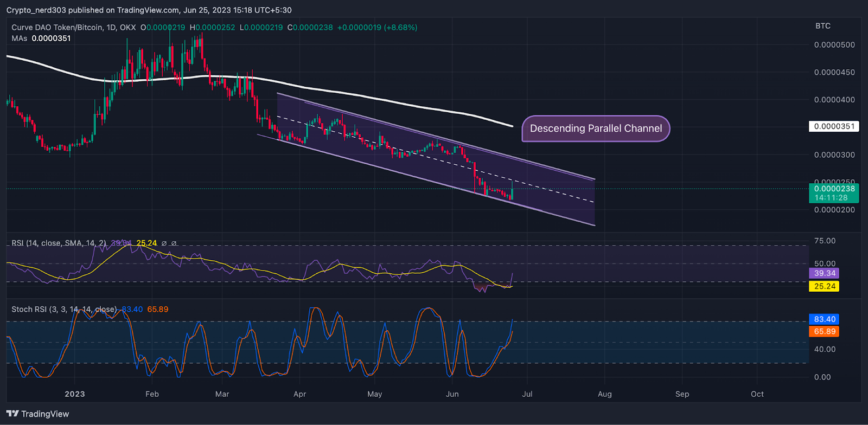Image resolution: width=868 pixels, height=425 pixels.
Task: Click the 0.0000400 price scale label
Action: [834, 100]
